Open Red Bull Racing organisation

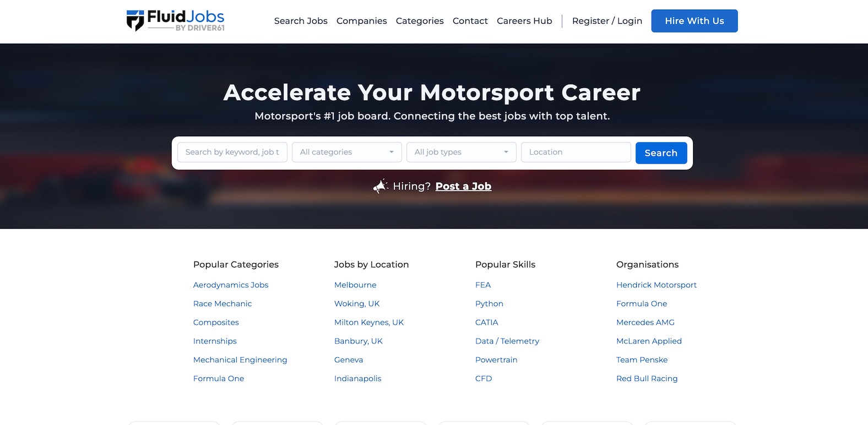[x=647, y=379]
